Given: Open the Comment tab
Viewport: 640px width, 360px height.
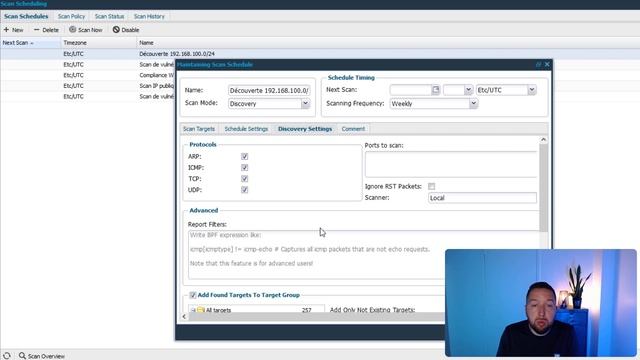Looking at the screenshot, I should (353, 129).
